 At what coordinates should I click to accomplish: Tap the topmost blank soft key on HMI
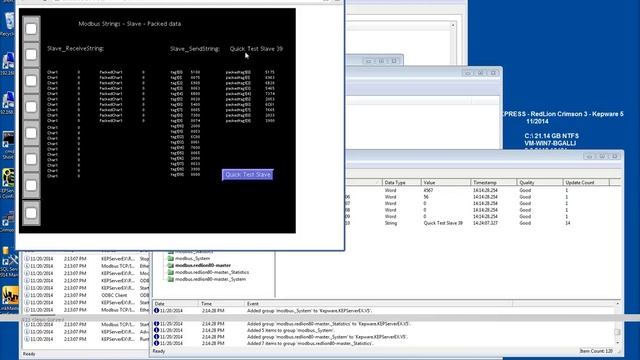tap(31, 29)
